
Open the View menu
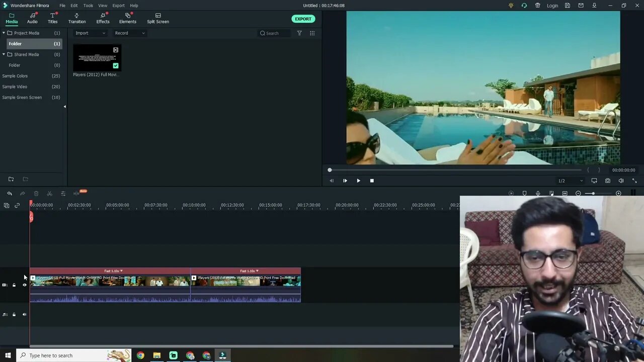[x=103, y=6]
